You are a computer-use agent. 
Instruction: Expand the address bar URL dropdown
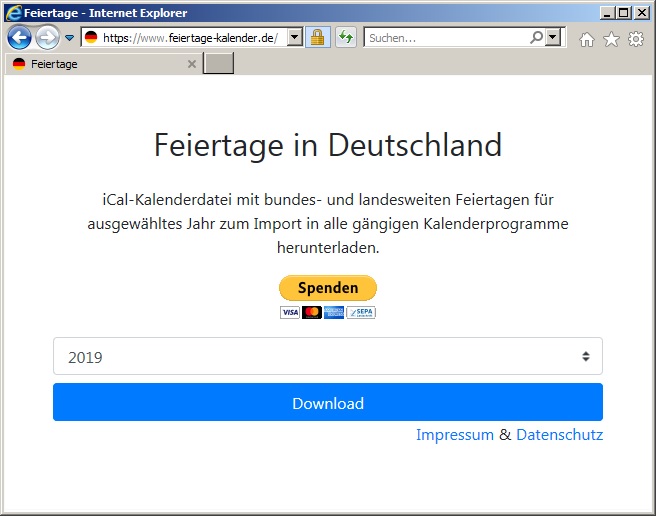pos(294,38)
